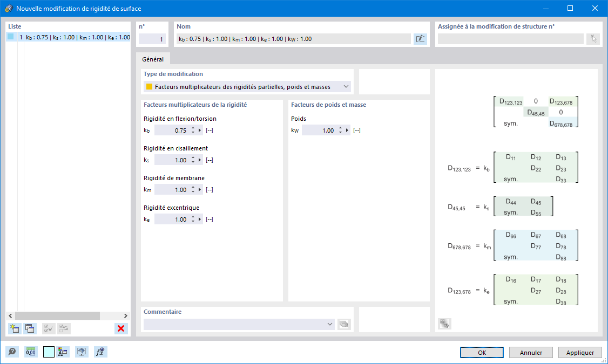Screen dimensions: 608x364
Task: Open the units and decimals 0,00 icon
Action: (31, 352)
